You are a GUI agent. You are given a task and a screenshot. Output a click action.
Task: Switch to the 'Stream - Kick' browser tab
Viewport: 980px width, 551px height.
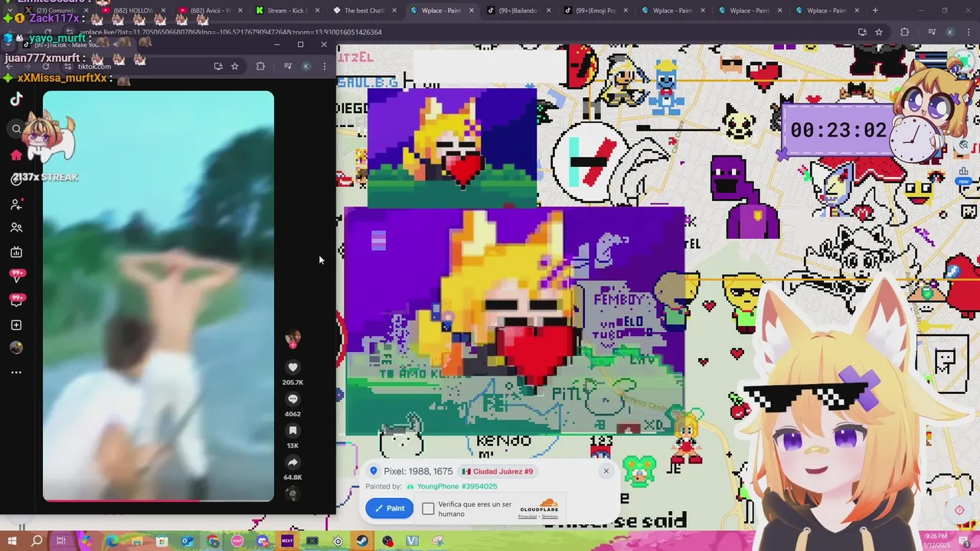(x=287, y=11)
